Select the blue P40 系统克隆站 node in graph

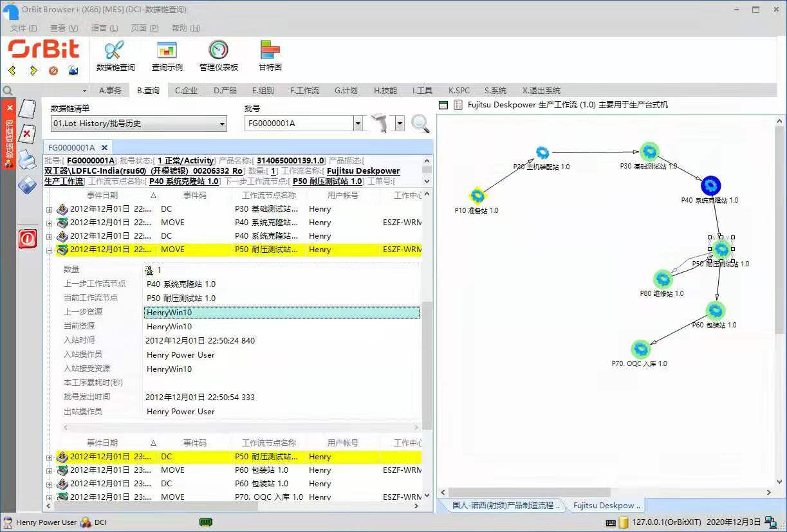[x=710, y=185]
